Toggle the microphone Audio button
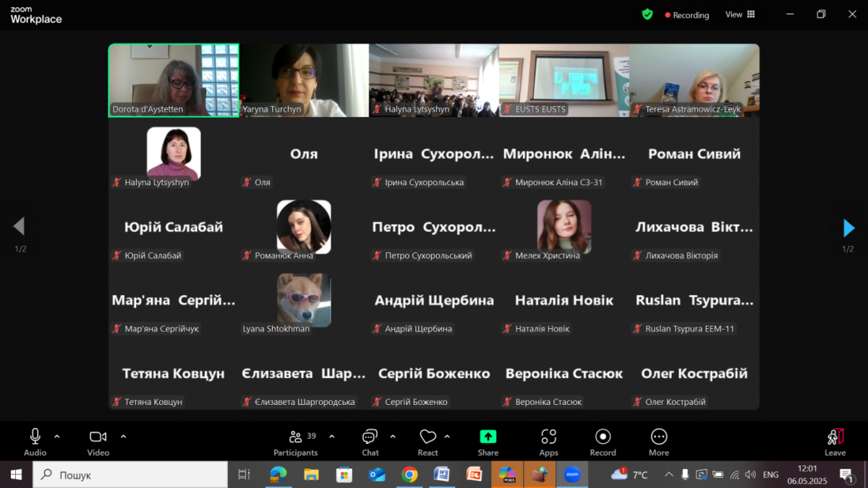Image resolution: width=868 pixels, height=488 pixels. [x=35, y=441]
